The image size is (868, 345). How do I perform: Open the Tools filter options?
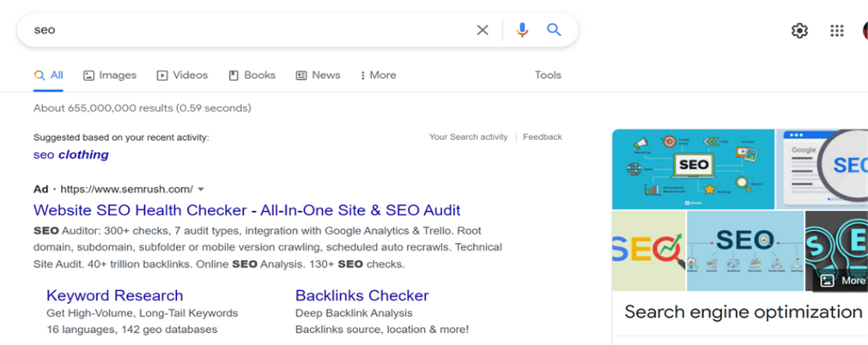(548, 76)
